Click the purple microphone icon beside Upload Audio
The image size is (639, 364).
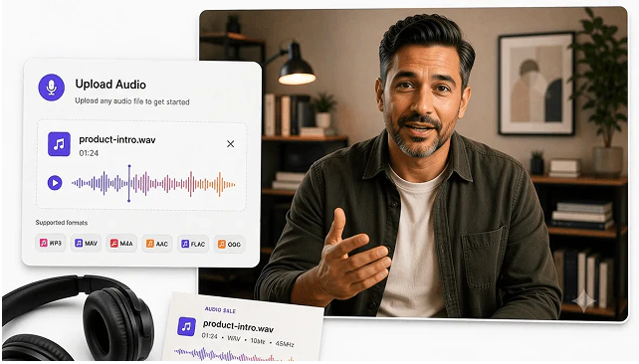(x=52, y=88)
